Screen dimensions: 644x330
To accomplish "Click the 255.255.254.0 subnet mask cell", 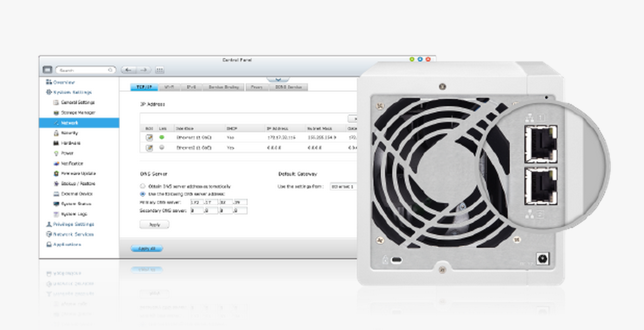I will point(322,138).
